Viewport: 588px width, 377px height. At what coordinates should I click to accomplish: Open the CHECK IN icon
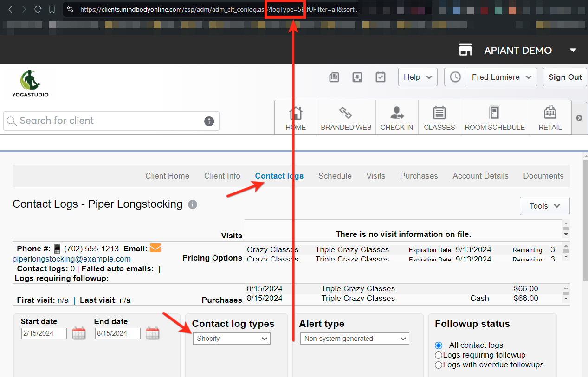coord(397,113)
